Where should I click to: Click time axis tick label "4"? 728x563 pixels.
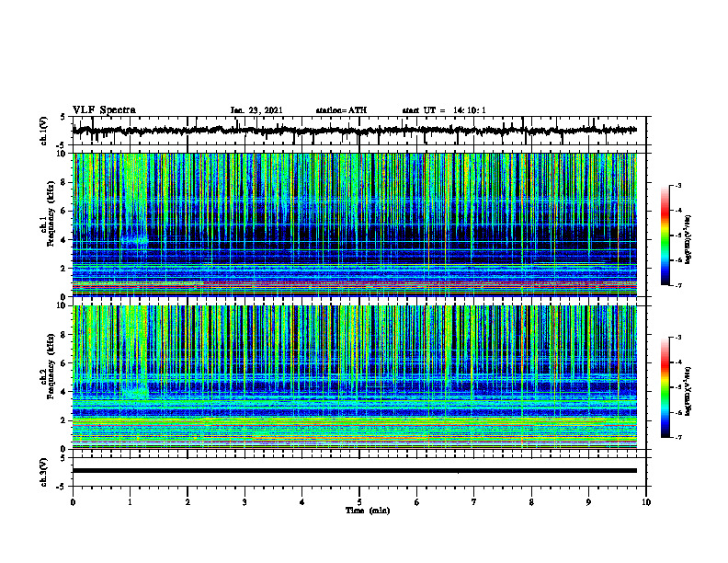(302, 502)
